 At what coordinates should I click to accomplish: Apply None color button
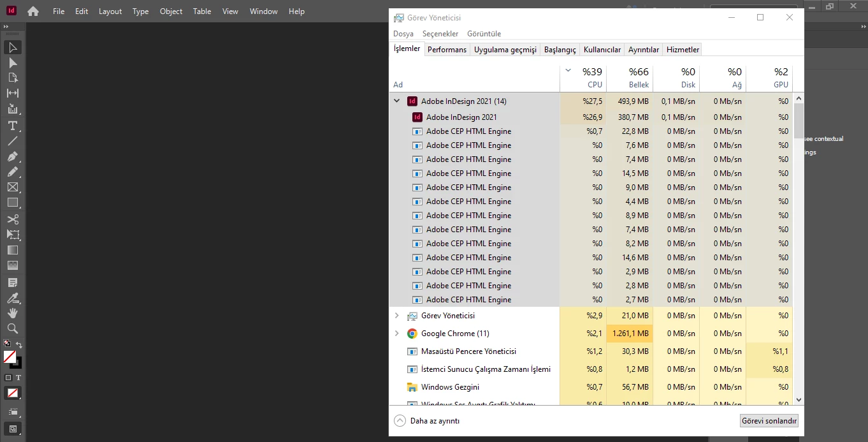point(13,393)
